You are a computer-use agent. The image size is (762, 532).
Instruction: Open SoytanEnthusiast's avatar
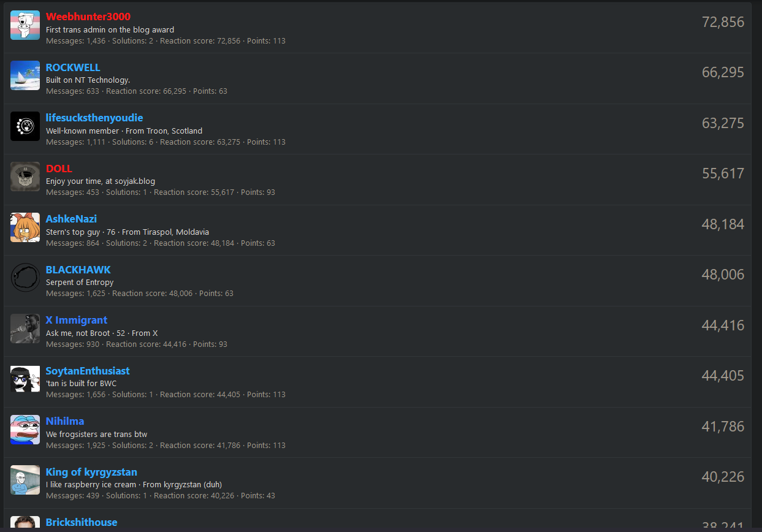coord(25,379)
